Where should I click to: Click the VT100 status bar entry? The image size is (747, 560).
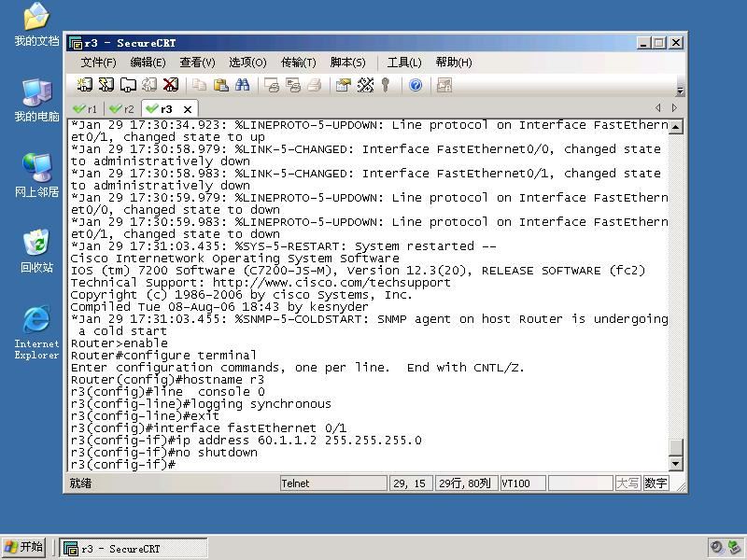[x=523, y=483]
